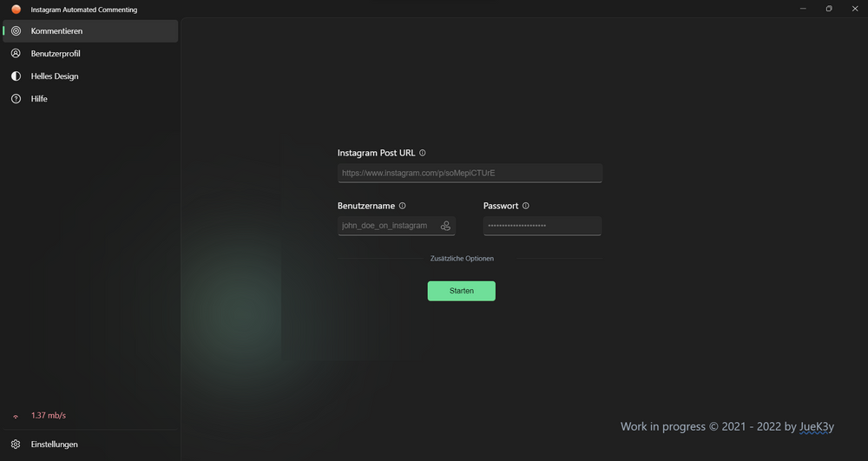This screenshot has height=461, width=868.
Task: Open the Hilfe sidebar section
Action: tap(90, 98)
